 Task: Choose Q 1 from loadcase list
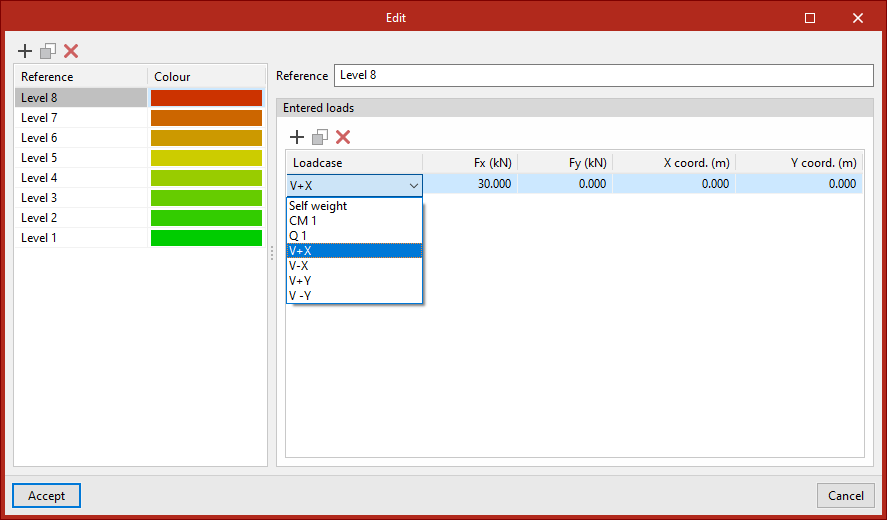(354, 235)
